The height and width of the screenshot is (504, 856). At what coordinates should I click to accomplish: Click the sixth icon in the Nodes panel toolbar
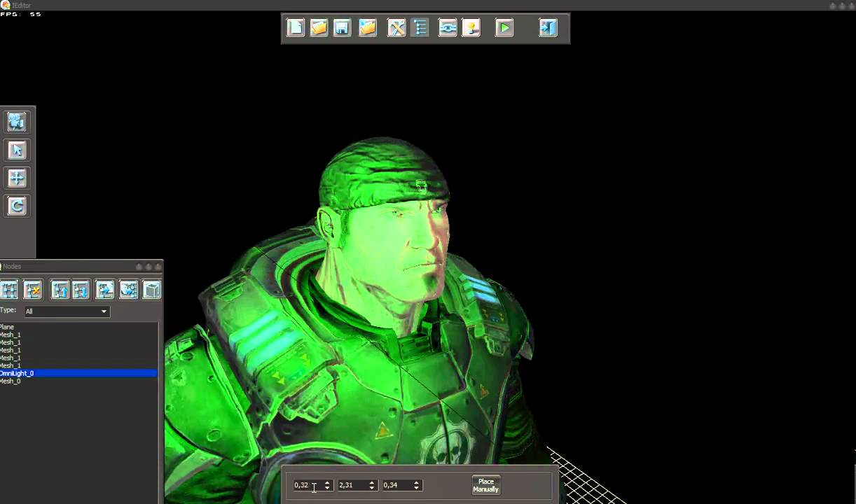[128, 290]
